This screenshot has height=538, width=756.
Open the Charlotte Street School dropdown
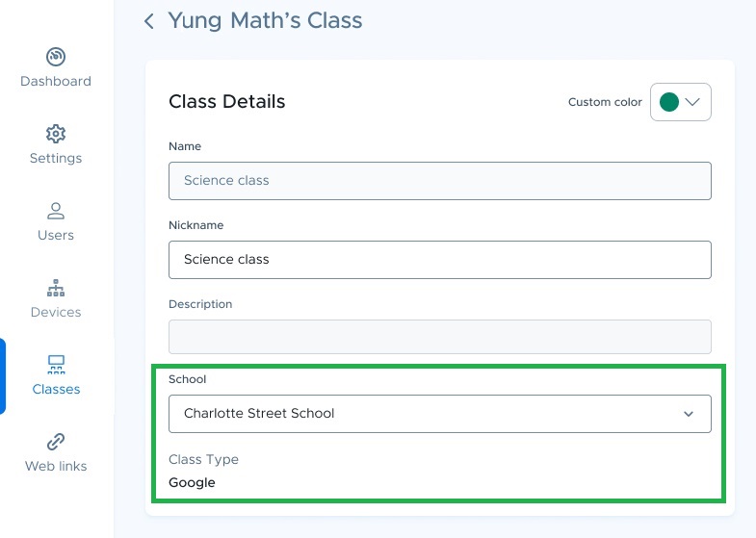[440, 414]
